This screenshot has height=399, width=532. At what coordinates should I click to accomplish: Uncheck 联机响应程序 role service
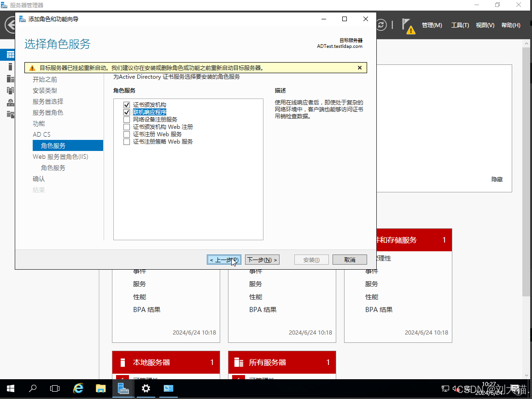[127, 112]
